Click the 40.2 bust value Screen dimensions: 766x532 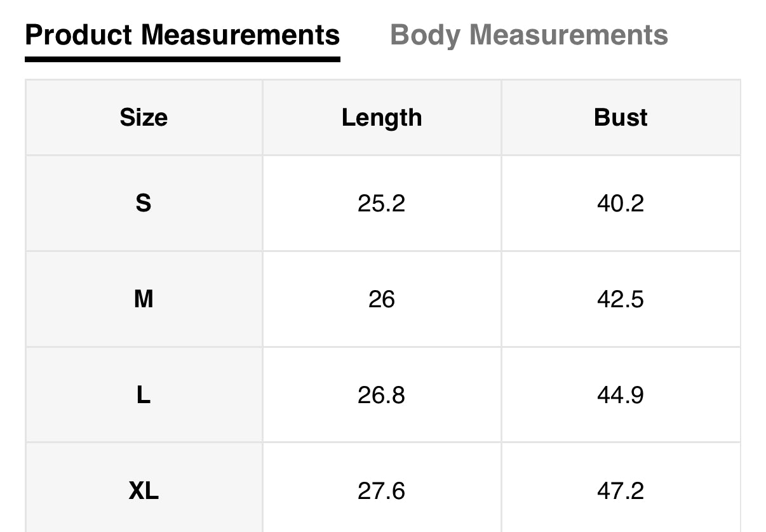coord(621,203)
